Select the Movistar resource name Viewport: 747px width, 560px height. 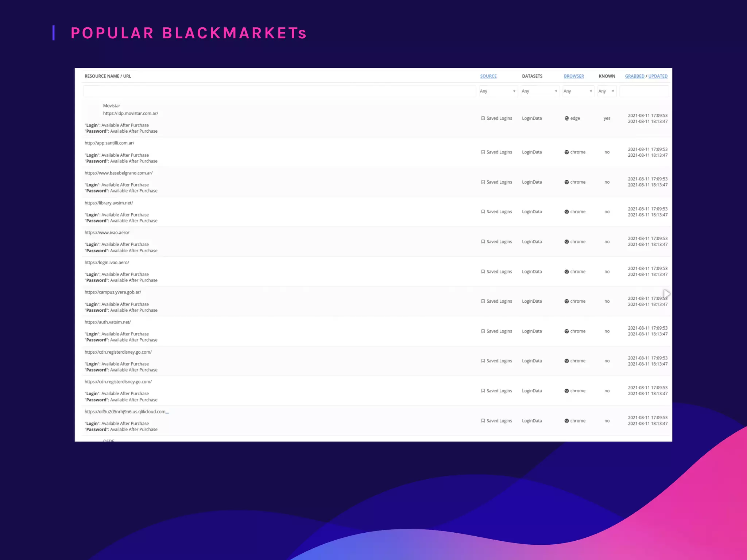click(x=112, y=106)
